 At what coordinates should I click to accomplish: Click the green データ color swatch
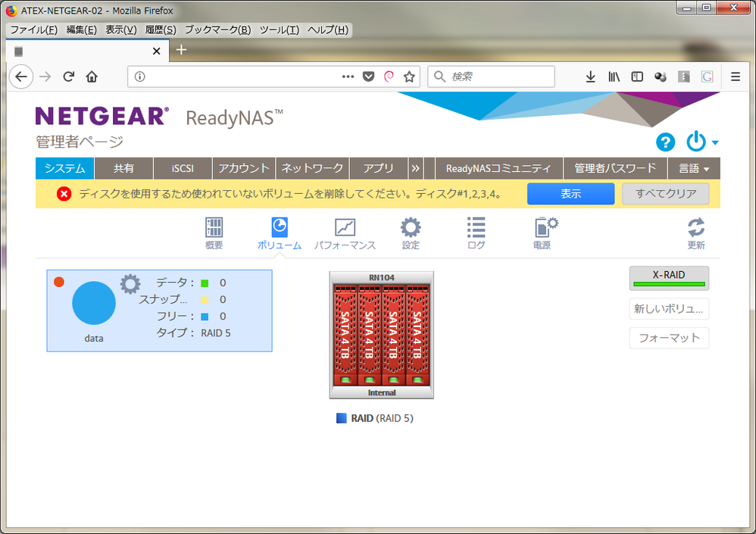[205, 283]
